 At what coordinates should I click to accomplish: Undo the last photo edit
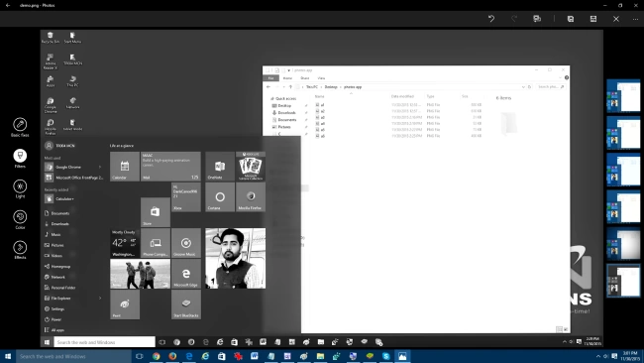pyautogui.click(x=491, y=19)
